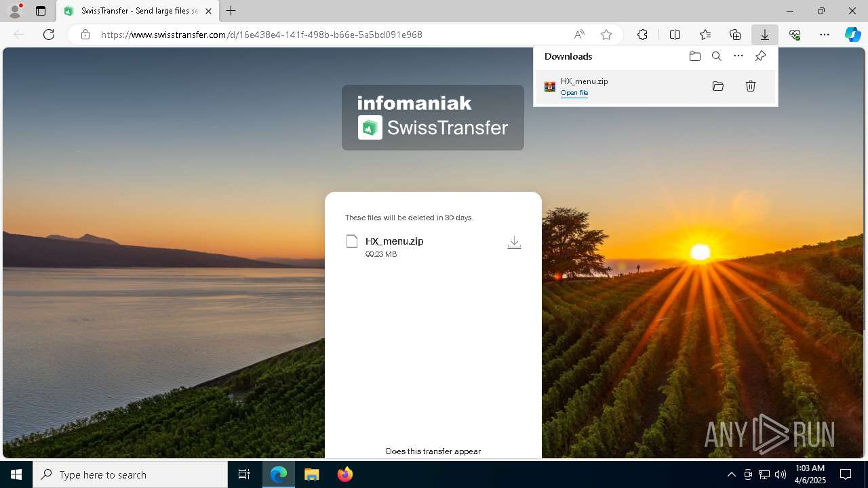The height and width of the screenshot is (488, 868).
Task: Toggle split screen view
Action: (675, 35)
